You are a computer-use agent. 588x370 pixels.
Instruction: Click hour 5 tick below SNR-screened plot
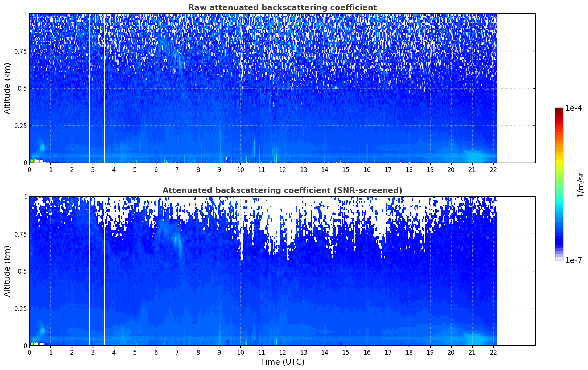pyautogui.click(x=135, y=352)
